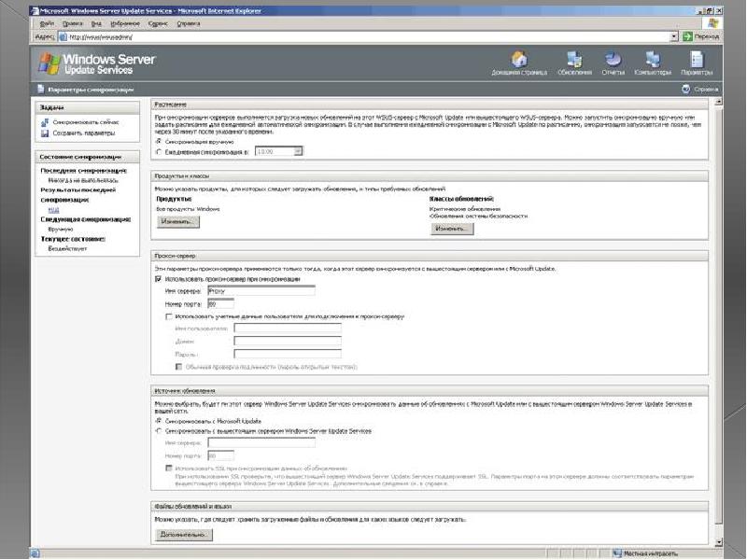Screen dimensions: 747x560
Task: Open the Сервис menu
Action: click(158, 23)
